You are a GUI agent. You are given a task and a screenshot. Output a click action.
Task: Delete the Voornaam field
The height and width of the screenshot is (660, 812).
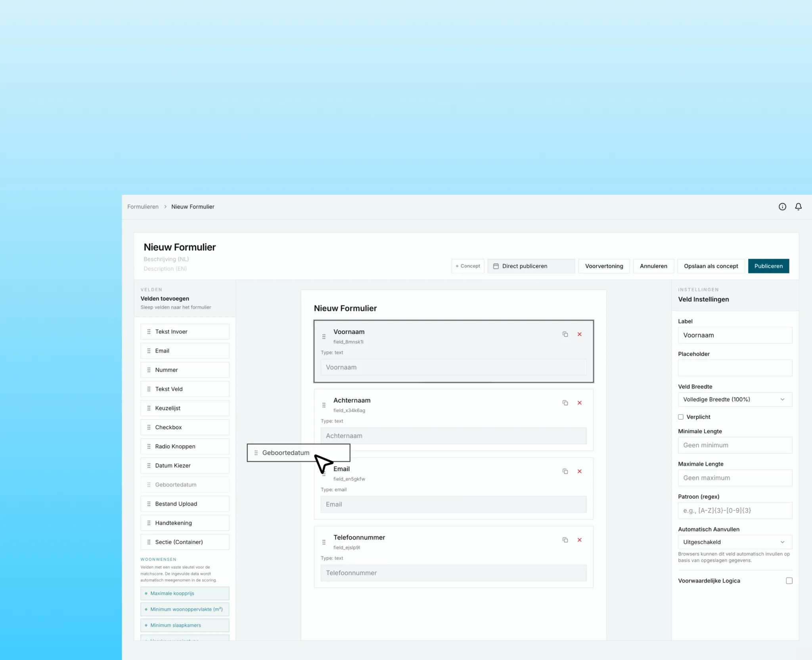pyautogui.click(x=579, y=334)
